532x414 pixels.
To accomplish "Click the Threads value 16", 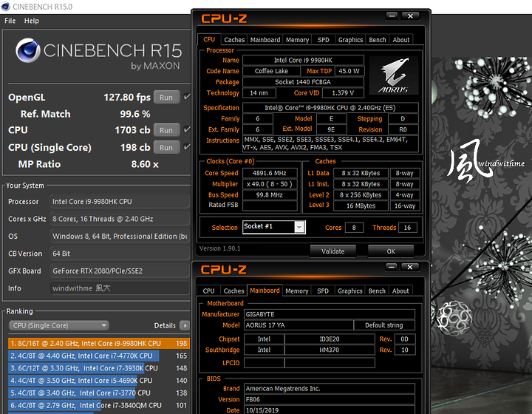I will (407, 228).
